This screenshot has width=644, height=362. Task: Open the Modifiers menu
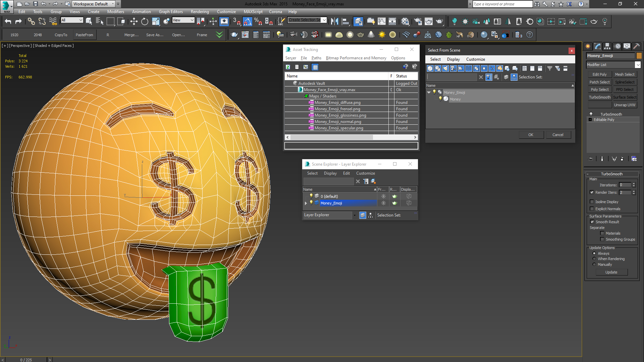[x=116, y=12]
